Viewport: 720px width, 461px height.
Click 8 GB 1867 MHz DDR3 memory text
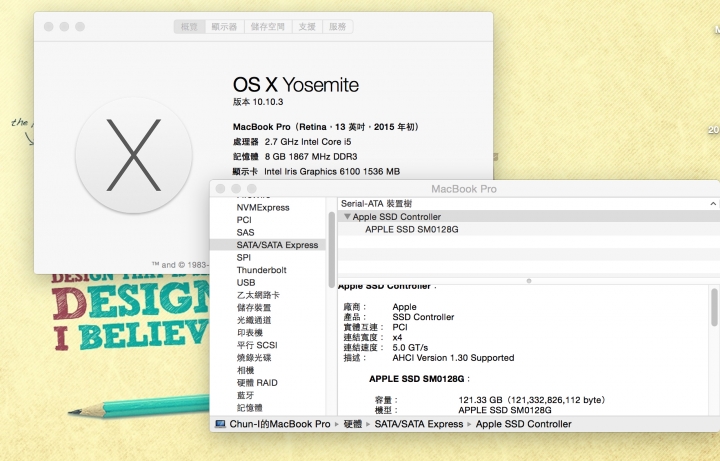311,157
